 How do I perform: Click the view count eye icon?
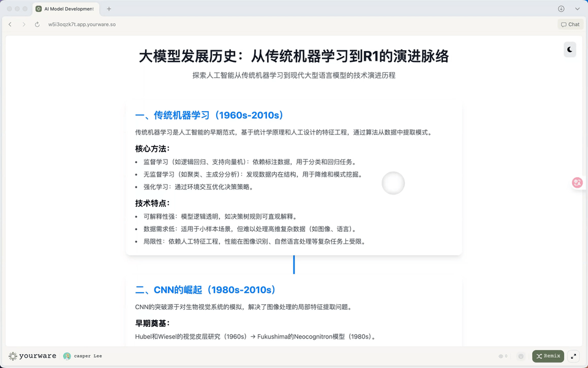[500, 356]
